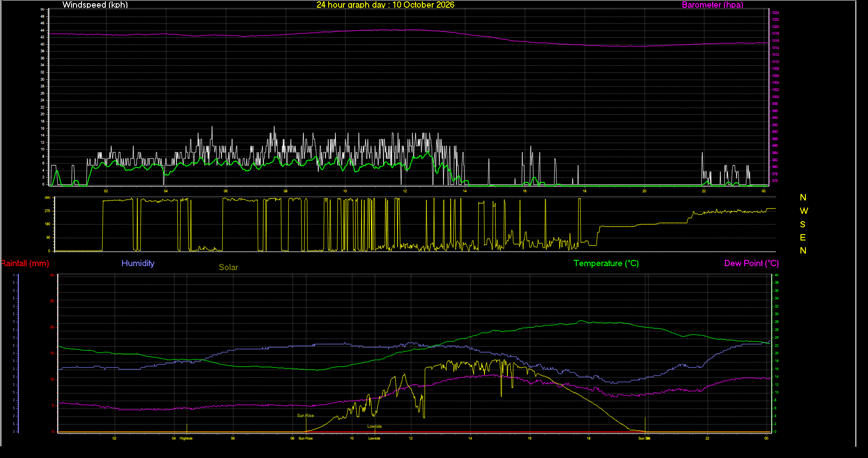Click hour 20 on the windspeed graph axis
The height and width of the screenshot is (458, 868).
tap(644, 191)
